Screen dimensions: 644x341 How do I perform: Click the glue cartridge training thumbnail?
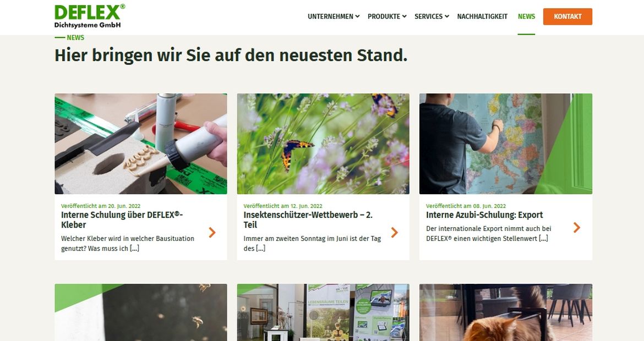[141, 144]
